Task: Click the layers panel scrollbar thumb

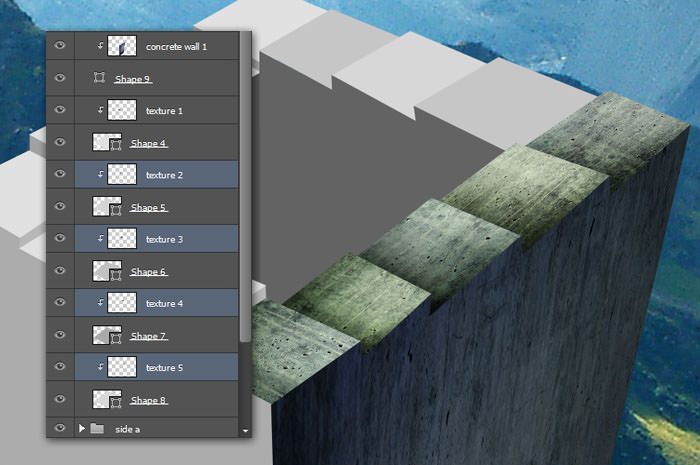Action: [245, 187]
